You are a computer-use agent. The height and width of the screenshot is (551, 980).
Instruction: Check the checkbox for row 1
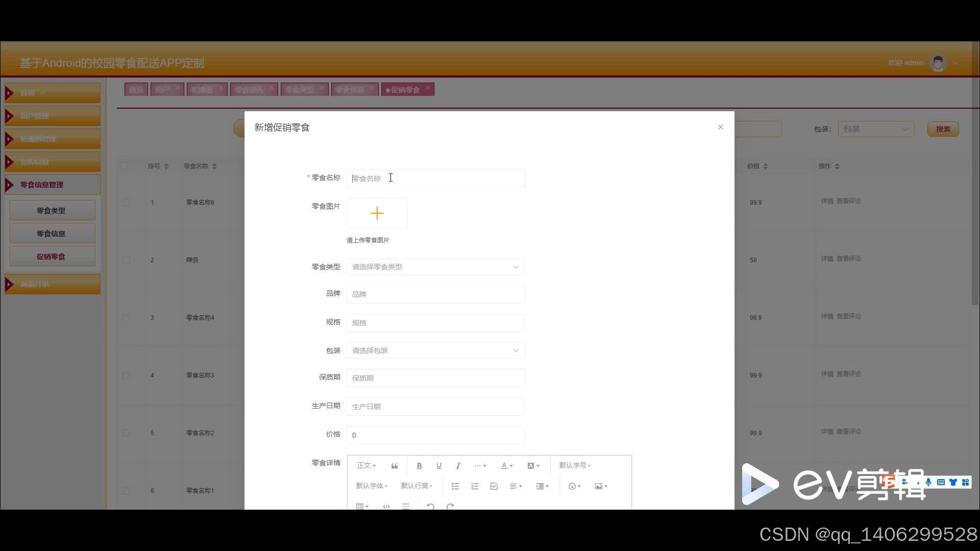pyautogui.click(x=126, y=203)
